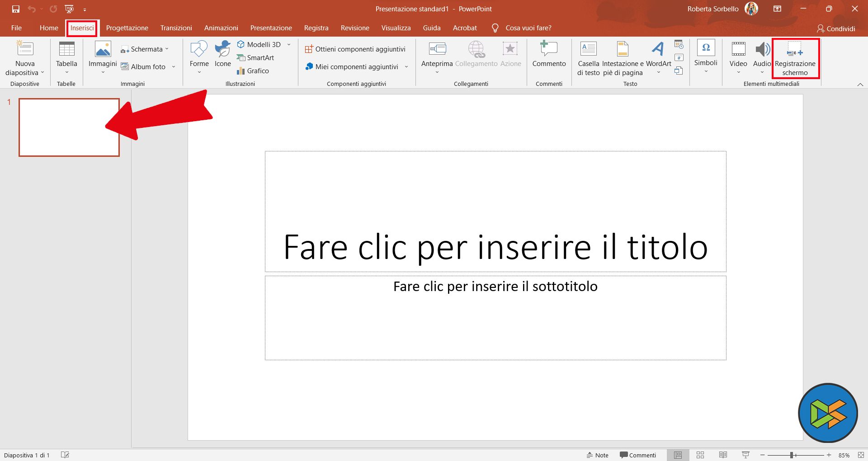This screenshot has width=868, height=461.
Task: Collapse the ribbon with the chevron
Action: [860, 85]
